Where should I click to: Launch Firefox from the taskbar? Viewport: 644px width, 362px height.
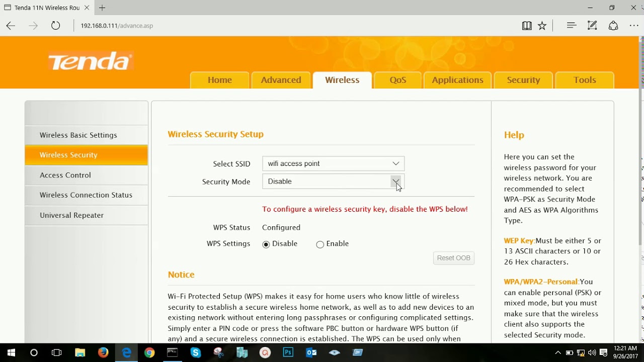(x=103, y=352)
